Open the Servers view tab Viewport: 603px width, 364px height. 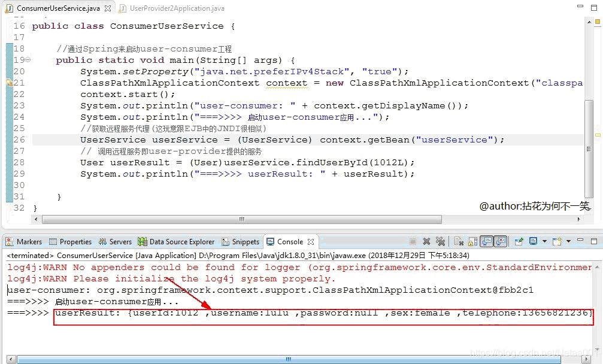pos(115,242)
